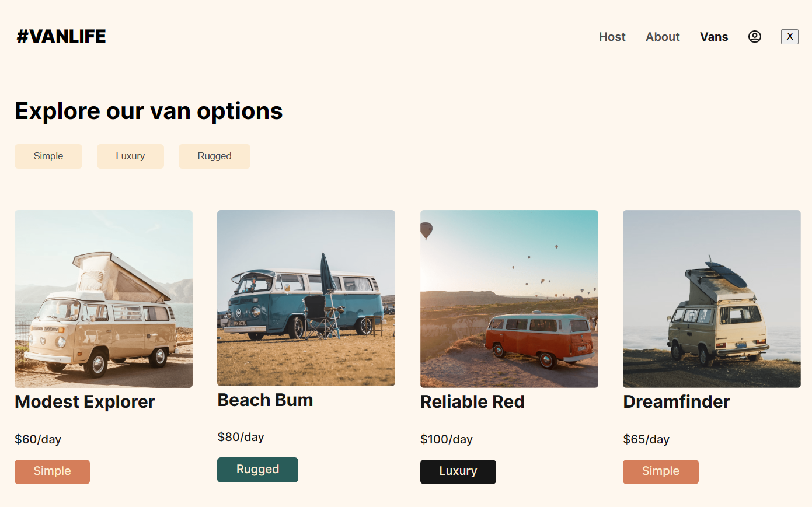Toggle the Simple filter chip
The image size is (812, 507).
click(x=48, y=156)
